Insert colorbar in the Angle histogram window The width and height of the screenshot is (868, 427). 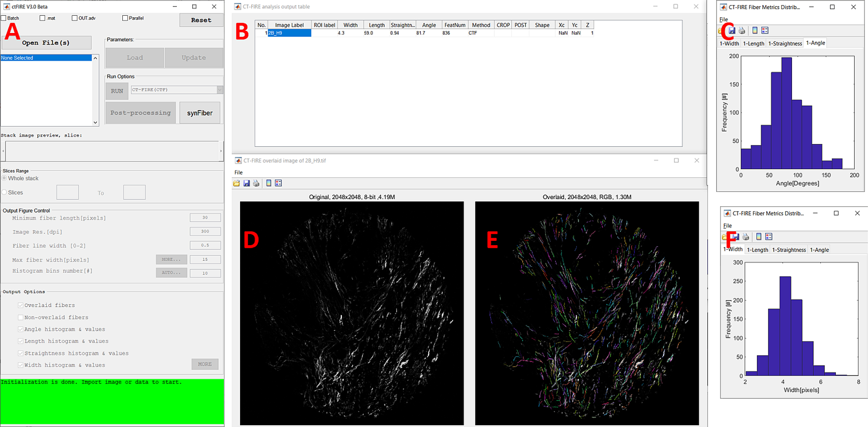click(x=755, y=30)
